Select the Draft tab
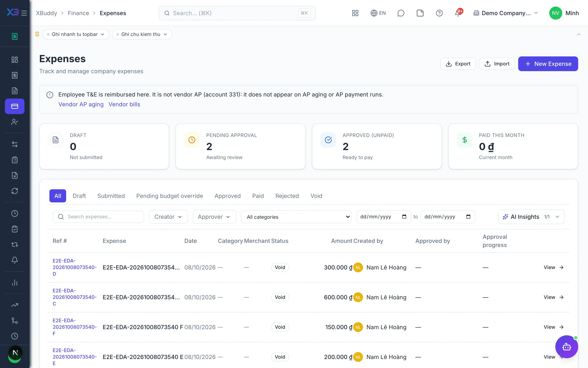 [79, 196]
